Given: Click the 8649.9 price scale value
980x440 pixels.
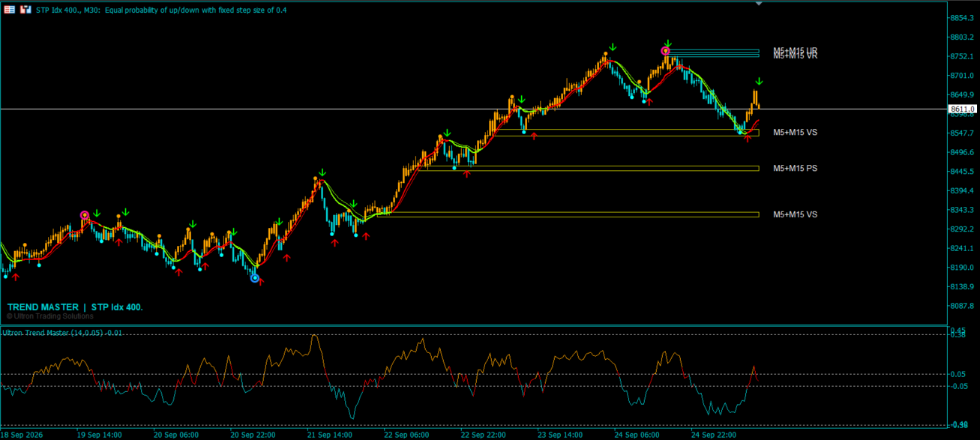Looking at the screenshot, I should (x=961, y=94).
